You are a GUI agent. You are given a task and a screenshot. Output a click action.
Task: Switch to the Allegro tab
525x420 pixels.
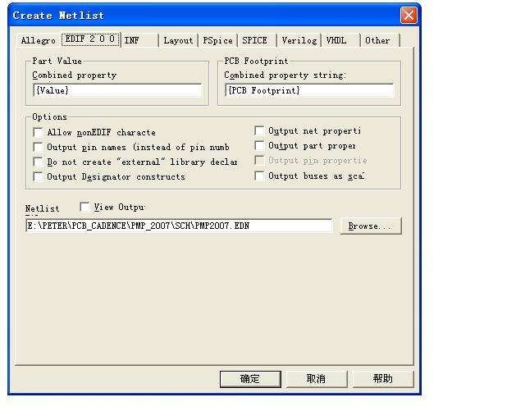coord(39,40)
